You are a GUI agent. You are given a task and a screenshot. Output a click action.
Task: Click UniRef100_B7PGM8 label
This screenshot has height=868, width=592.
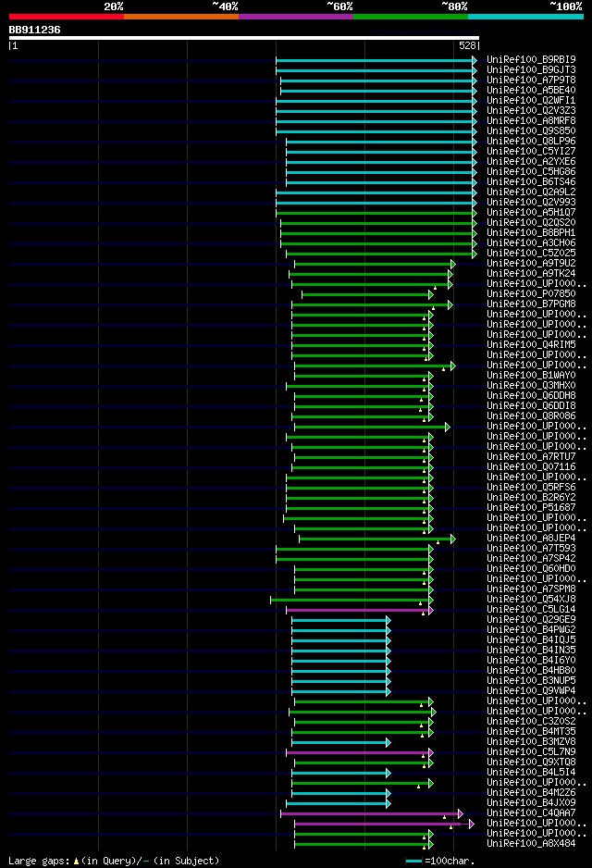531,304
